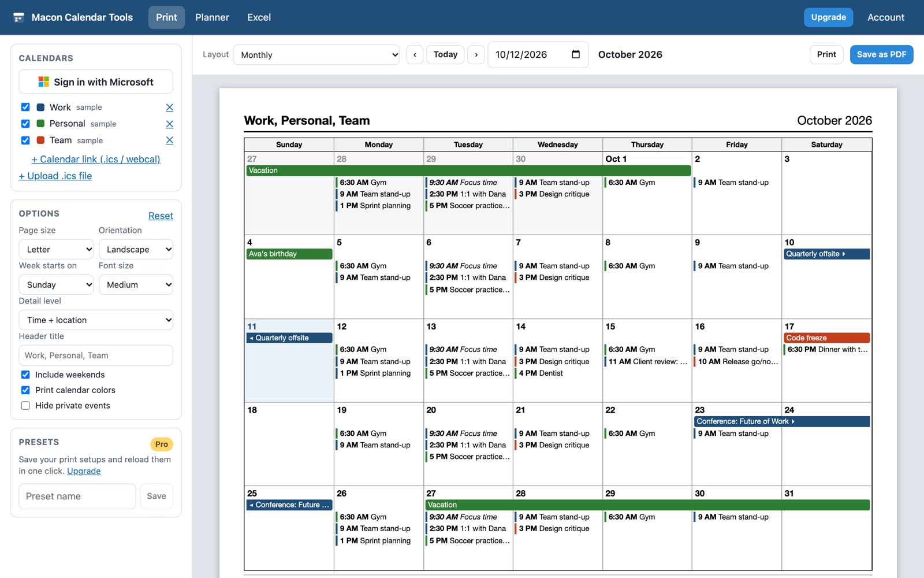
Task: Open the Page size Letter dropdown
Action: (x=56, y=250)
